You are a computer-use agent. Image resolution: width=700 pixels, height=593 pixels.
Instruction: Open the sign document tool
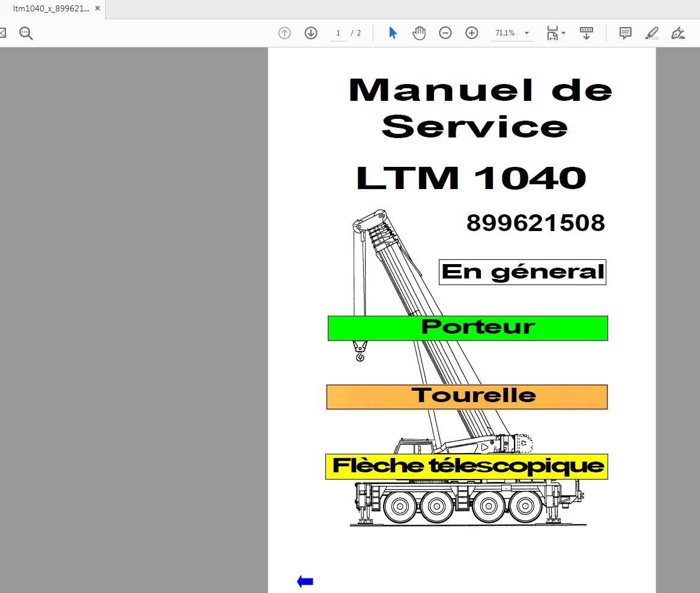tap(678, 33)
